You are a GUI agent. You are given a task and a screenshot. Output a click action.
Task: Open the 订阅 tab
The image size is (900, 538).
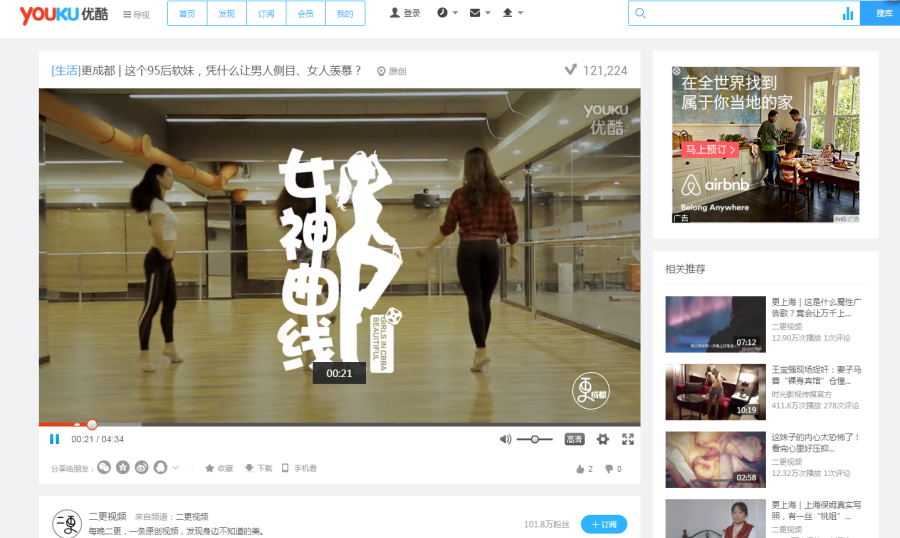pos(266,14)
